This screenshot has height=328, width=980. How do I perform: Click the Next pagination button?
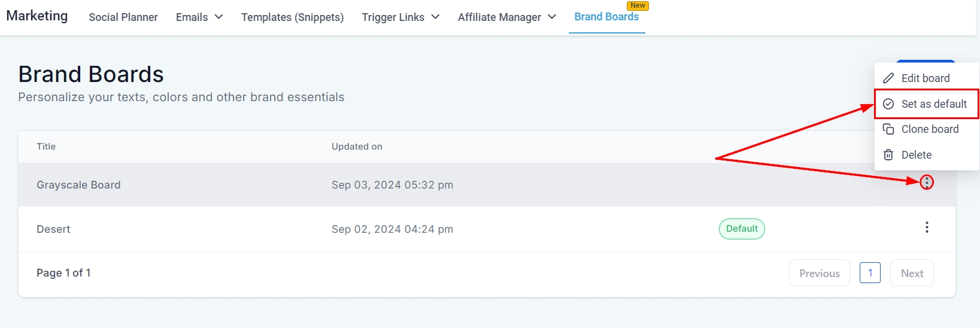(x=912, y=273)
